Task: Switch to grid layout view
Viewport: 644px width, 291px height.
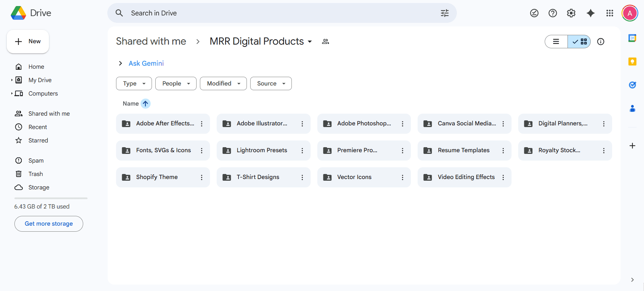Action: [579, 42]
